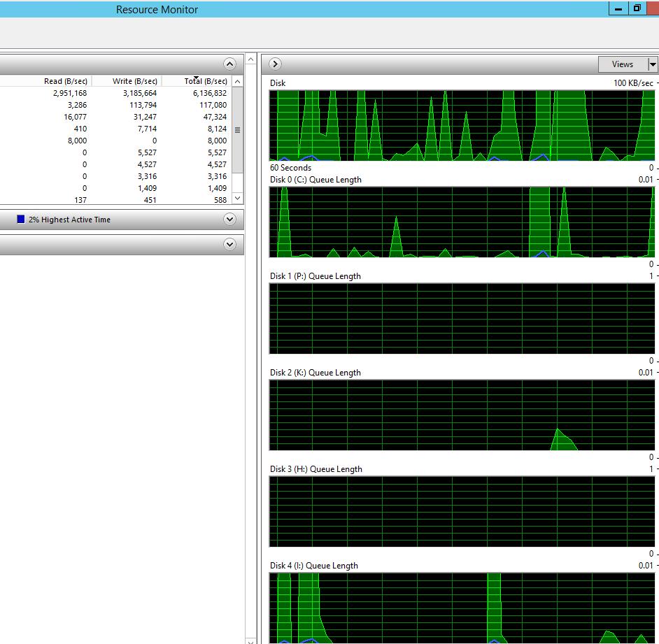Click the Disk 2 (K:) Queue Length graph

tap(462, 415)
